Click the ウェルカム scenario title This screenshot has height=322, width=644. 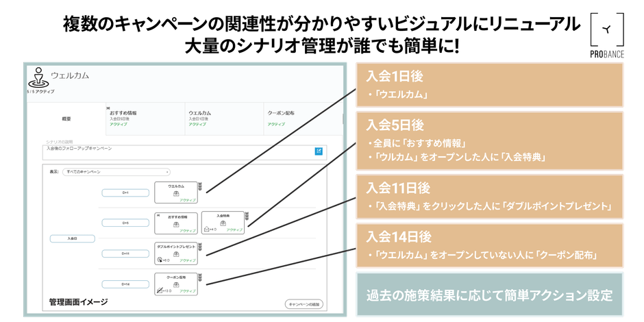(70, 75)
